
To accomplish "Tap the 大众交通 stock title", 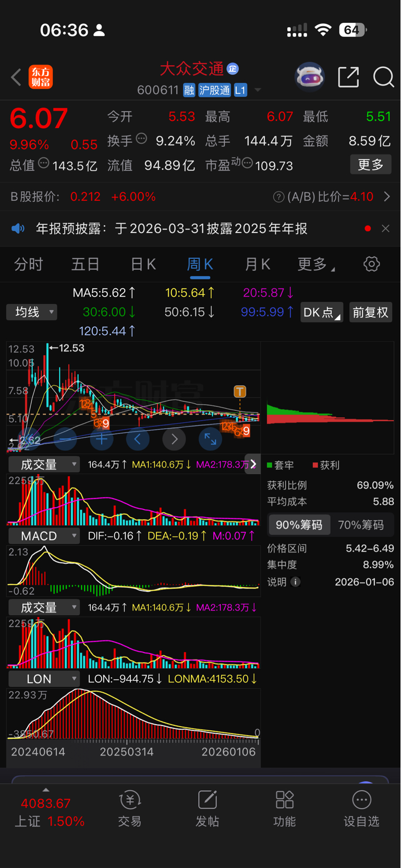I will (192, 68).
